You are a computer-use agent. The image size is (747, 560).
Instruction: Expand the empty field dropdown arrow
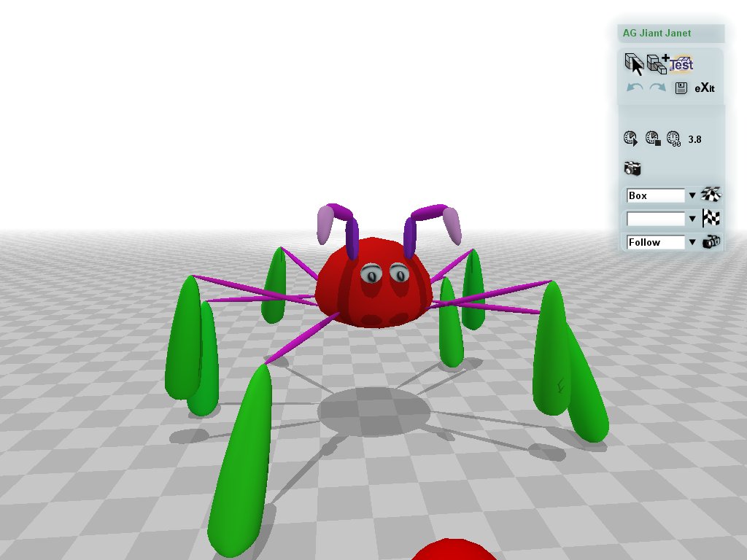click(692, 219)
